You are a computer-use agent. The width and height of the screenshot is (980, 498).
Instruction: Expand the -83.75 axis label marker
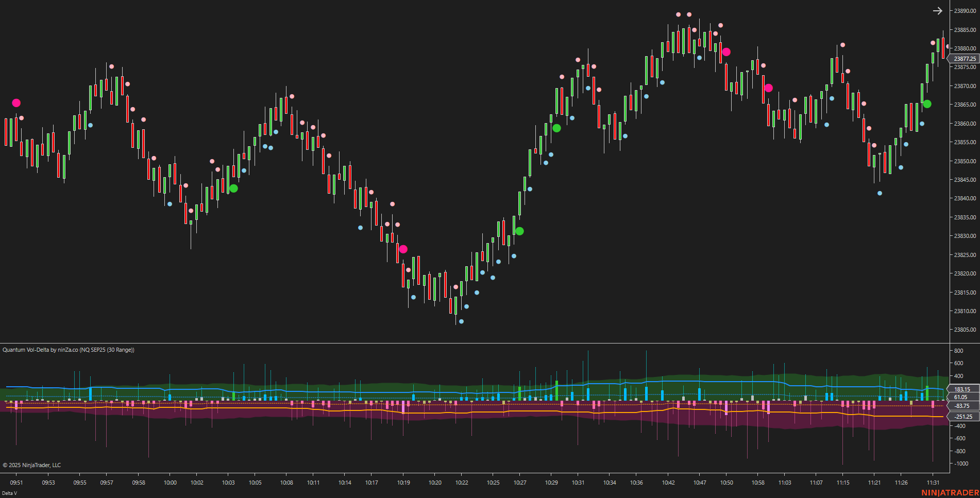tap(961, 406)
